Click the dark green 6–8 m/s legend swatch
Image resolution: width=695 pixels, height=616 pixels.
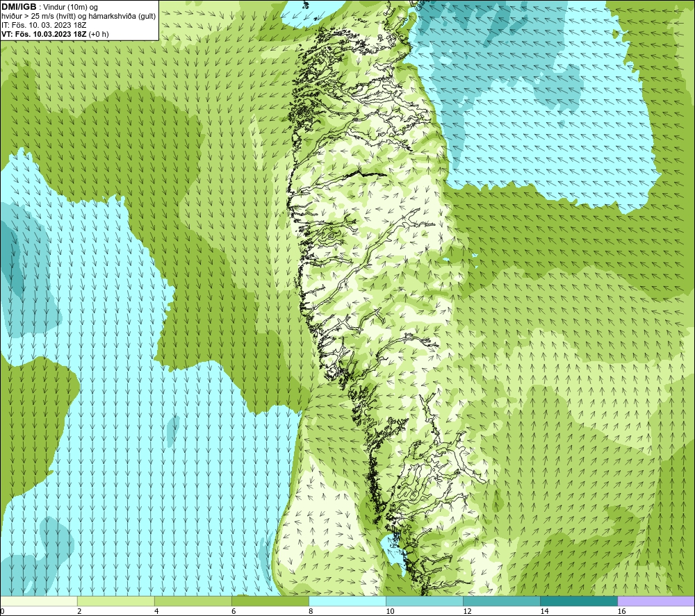point(270,601)
